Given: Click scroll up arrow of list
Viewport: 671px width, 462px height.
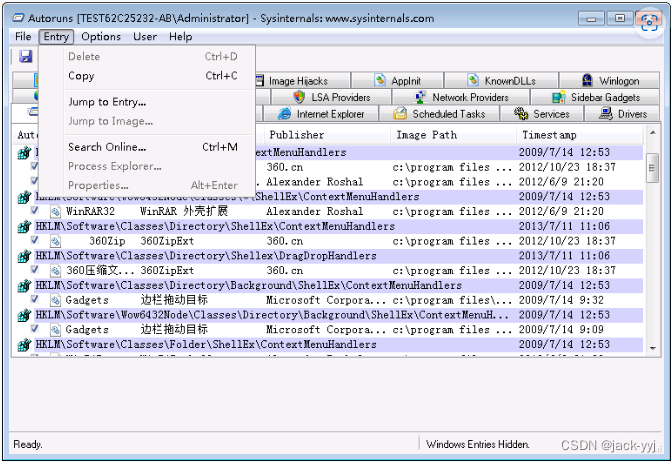Looking at the screenshot, I should pyautogui.click(x=652, y=133).
